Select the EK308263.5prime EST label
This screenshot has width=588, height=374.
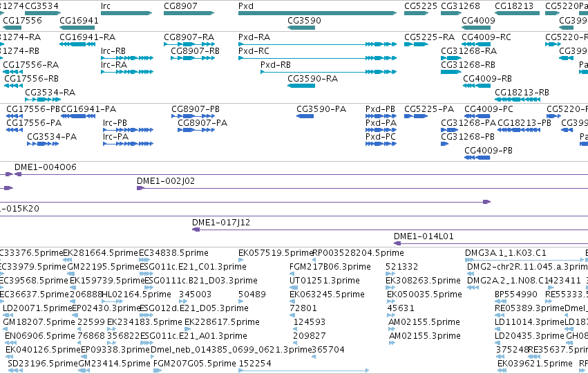[x=423, y=281]
